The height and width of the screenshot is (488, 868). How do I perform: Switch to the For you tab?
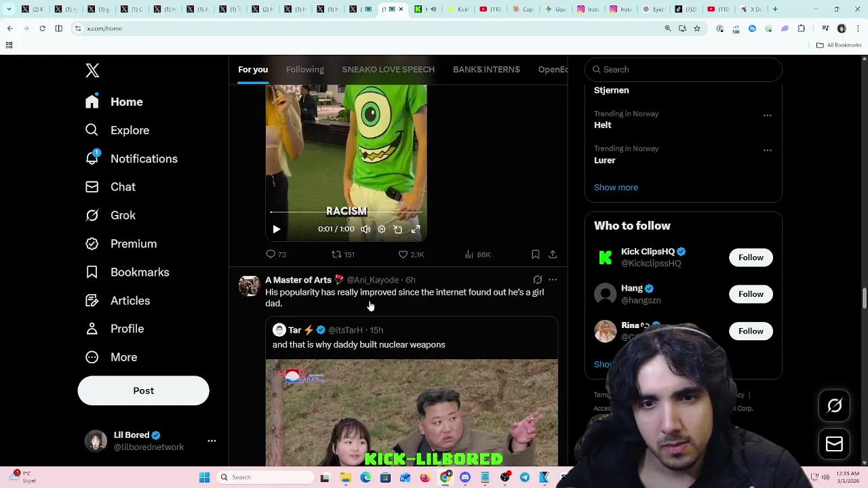pos(253,70)
